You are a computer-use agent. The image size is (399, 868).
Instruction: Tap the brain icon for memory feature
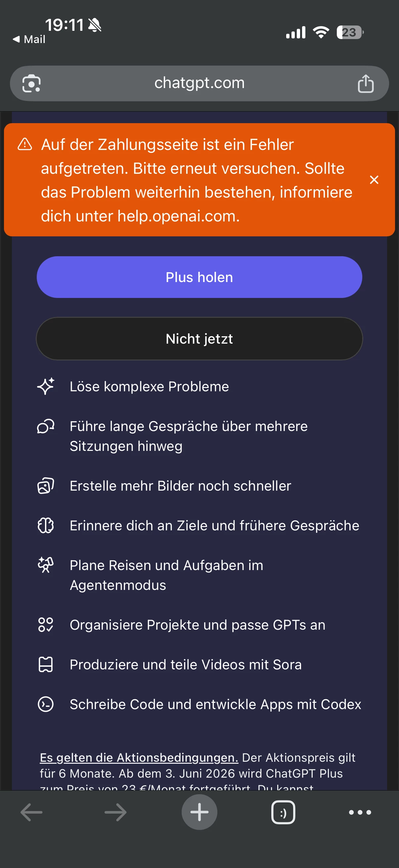coord(46,525)
